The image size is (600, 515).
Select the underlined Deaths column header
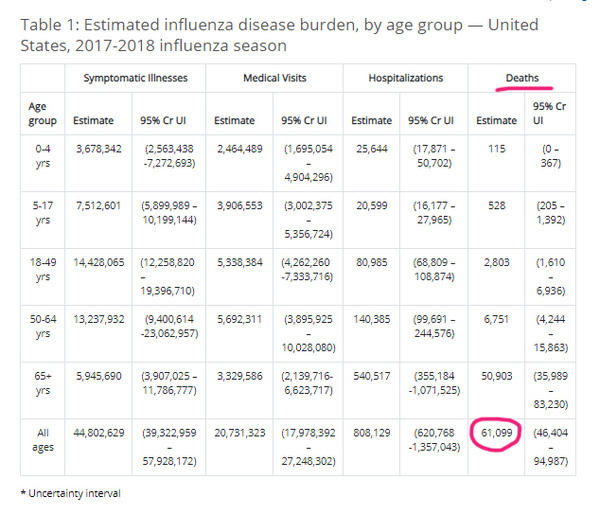(518, 77)
